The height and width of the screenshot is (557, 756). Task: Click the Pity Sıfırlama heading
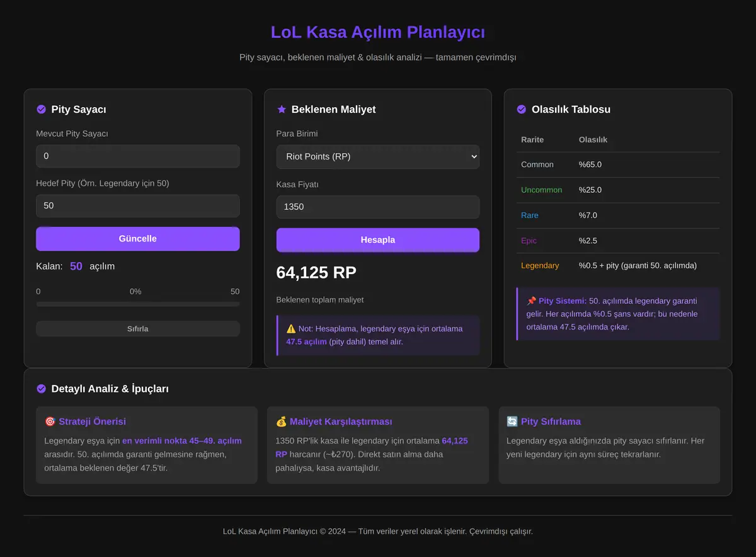(x=551, y=422)
